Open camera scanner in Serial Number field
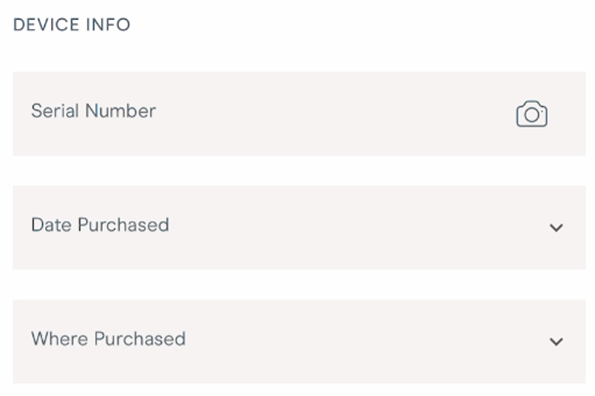The height and width of the screenshot is (396, 595). [x=531, y=114]
